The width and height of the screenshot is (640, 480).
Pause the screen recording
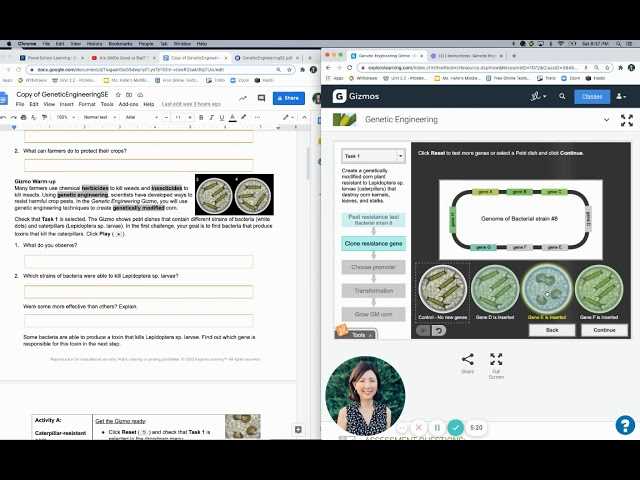437,428
